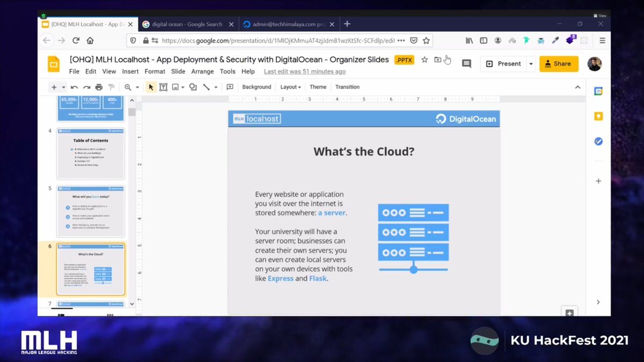
Task: Bookmark this page with the star in address bar
Action: (426, 40)
